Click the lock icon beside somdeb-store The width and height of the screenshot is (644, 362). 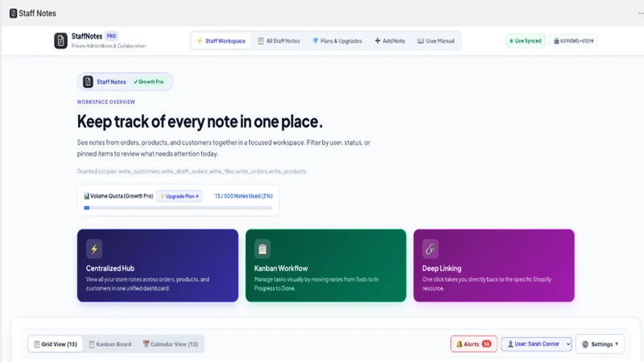556,41
